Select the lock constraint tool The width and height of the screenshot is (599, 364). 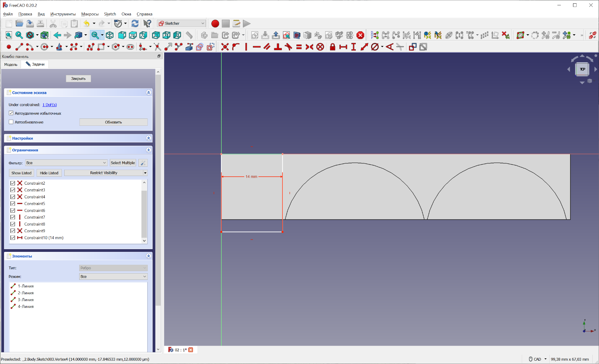[332, 47]
